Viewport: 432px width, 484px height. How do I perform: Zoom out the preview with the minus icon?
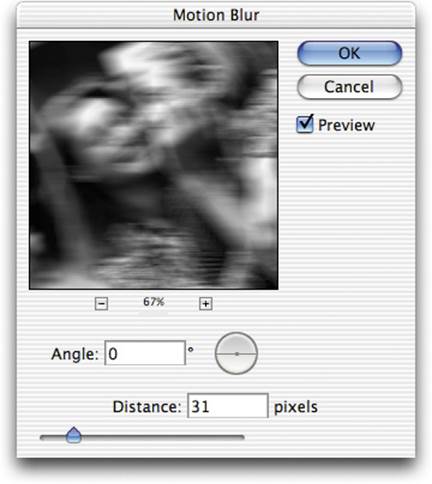coord(101,304)
